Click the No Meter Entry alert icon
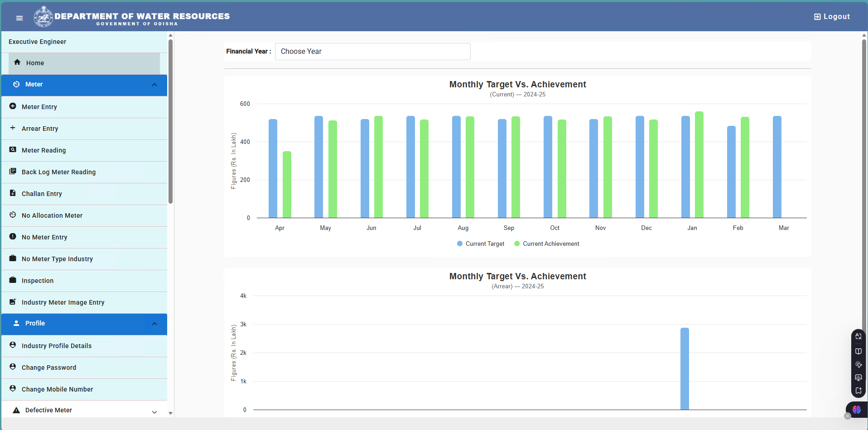 [x=13, y=237]
